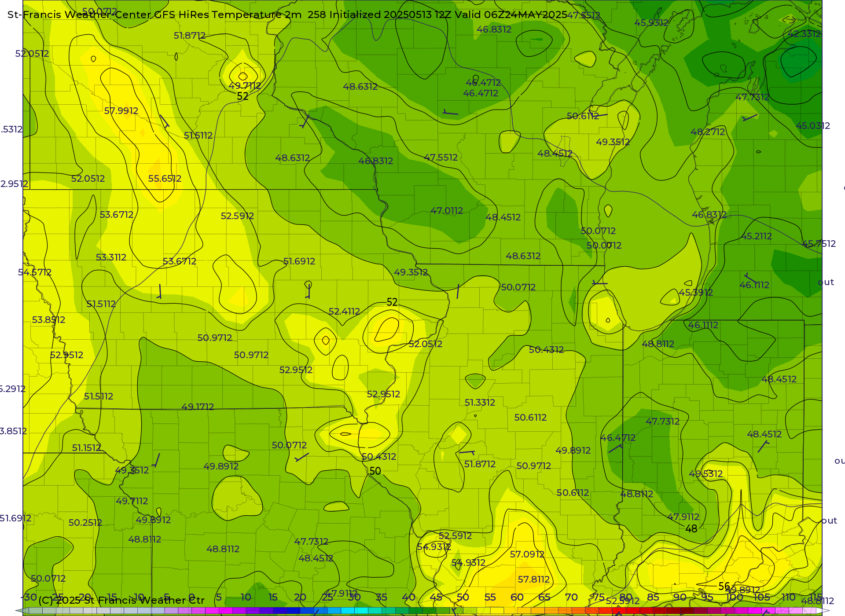Screen dimensions: 845x616
Task: Click the 54.5712 temperature label
Action: 35,272
